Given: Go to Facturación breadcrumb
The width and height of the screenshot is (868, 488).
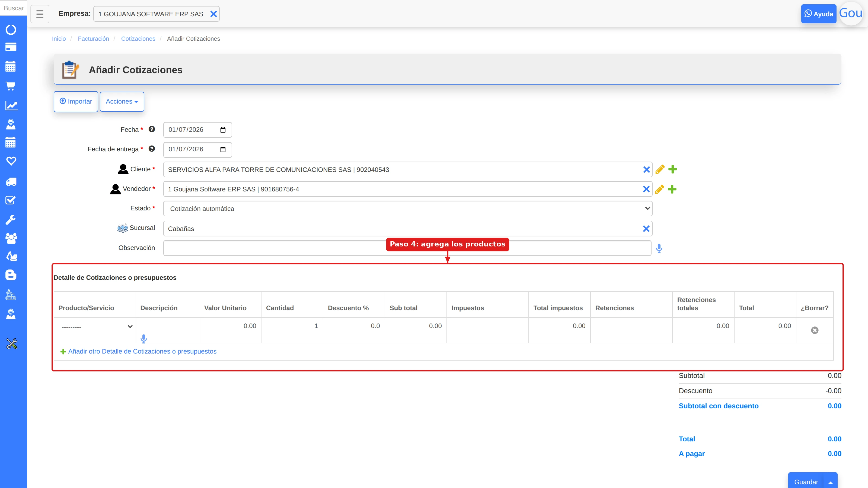Looking at the screenshot, I should (x=93, y=39).
